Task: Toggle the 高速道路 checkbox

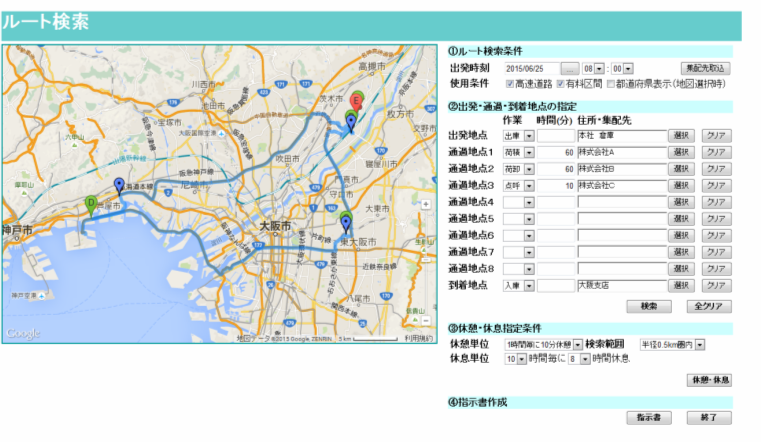Action: pos(511,84)
